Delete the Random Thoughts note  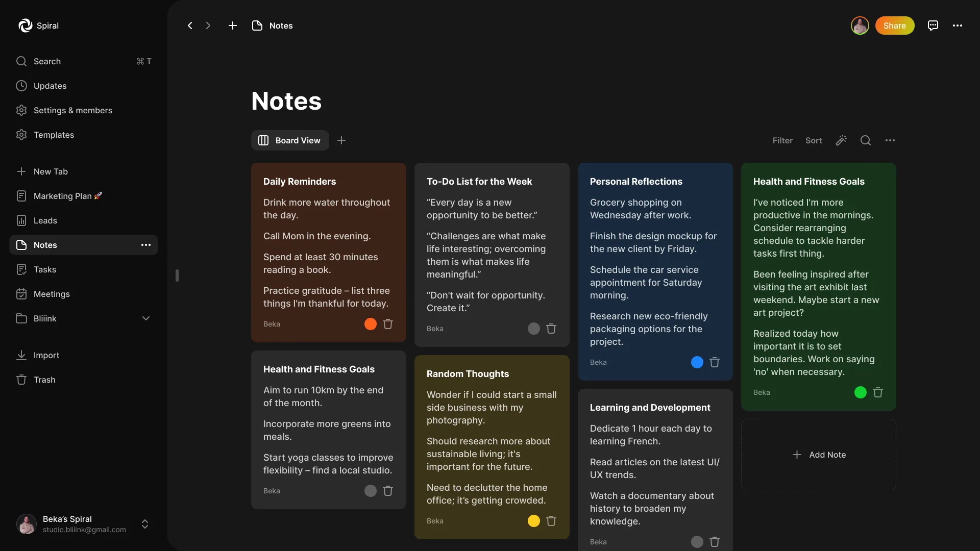(551, 521)
